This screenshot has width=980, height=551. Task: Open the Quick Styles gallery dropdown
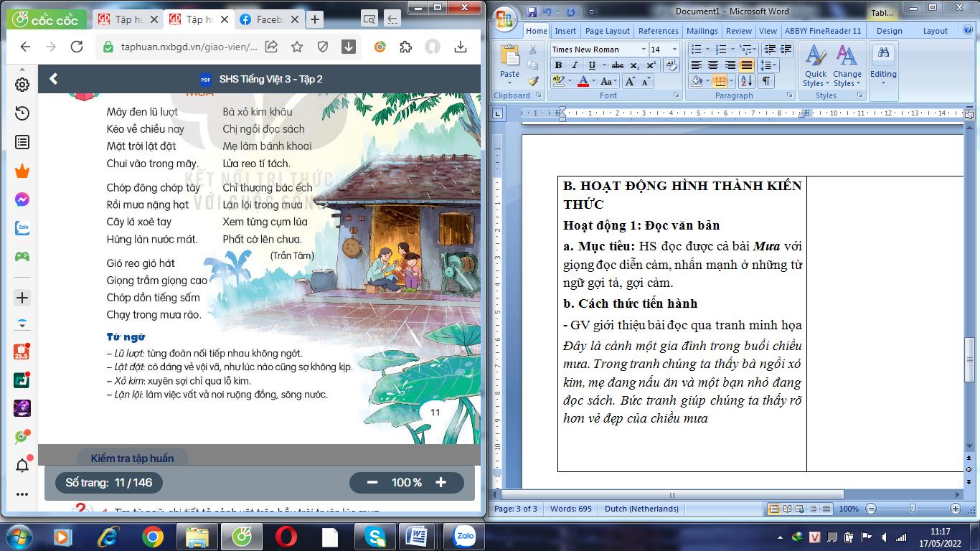click(816, 66)
